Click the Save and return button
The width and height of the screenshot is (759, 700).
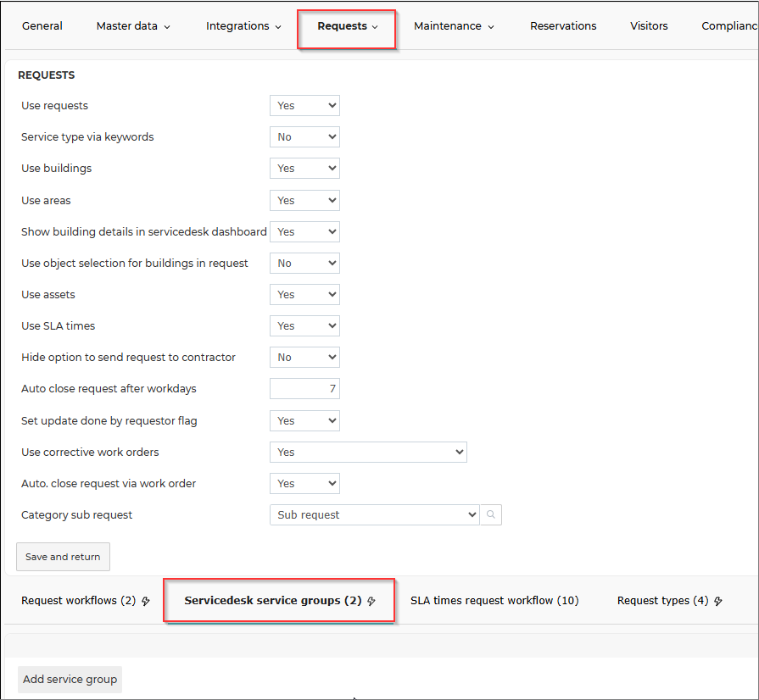click(x=63, y=557)
